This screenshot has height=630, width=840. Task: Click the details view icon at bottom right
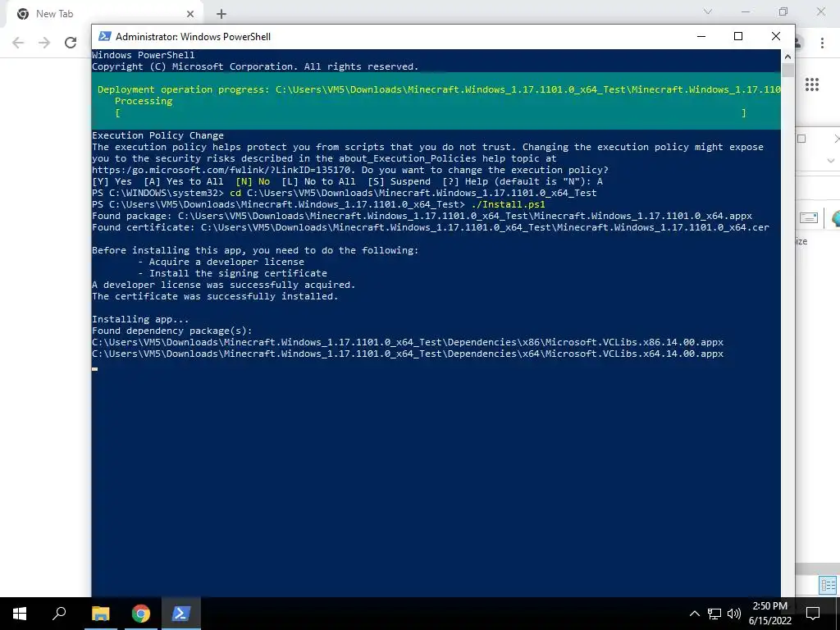coord(828,585)
